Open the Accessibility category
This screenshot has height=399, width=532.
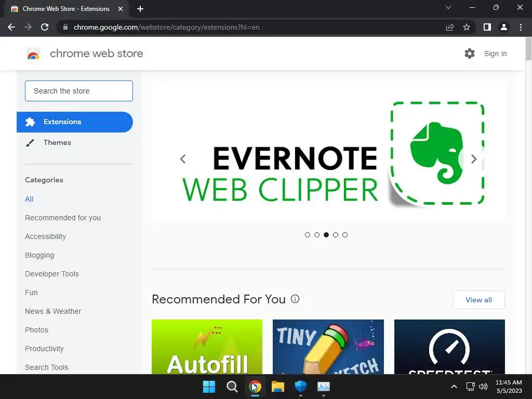pos(46,236)
